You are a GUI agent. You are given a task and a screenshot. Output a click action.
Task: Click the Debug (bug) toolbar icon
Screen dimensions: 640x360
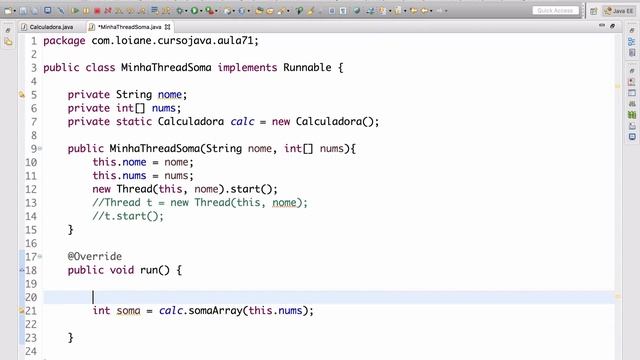[x=180, y=11]
